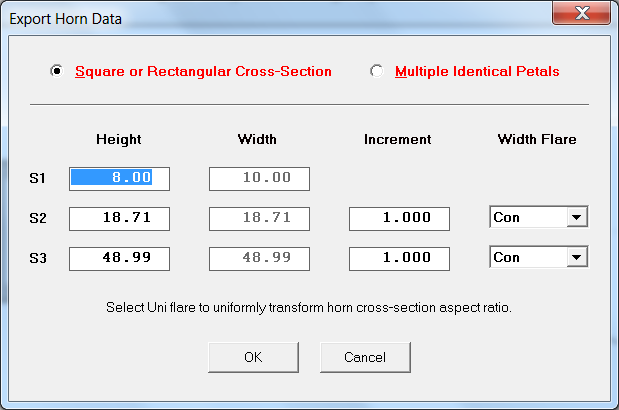Click the S3 Width field showing 48.99
The height and width of the screenshot is (410, 619).
point(259,258)
